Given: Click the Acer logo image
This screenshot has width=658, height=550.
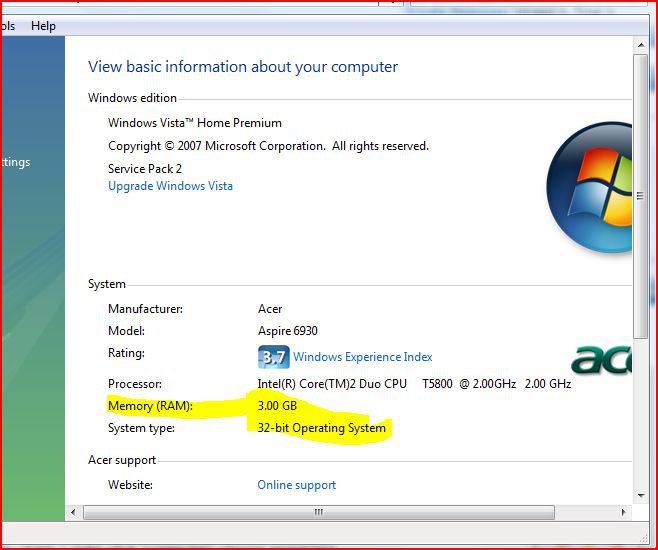Looking at the screenshot, I should [601, 360].
